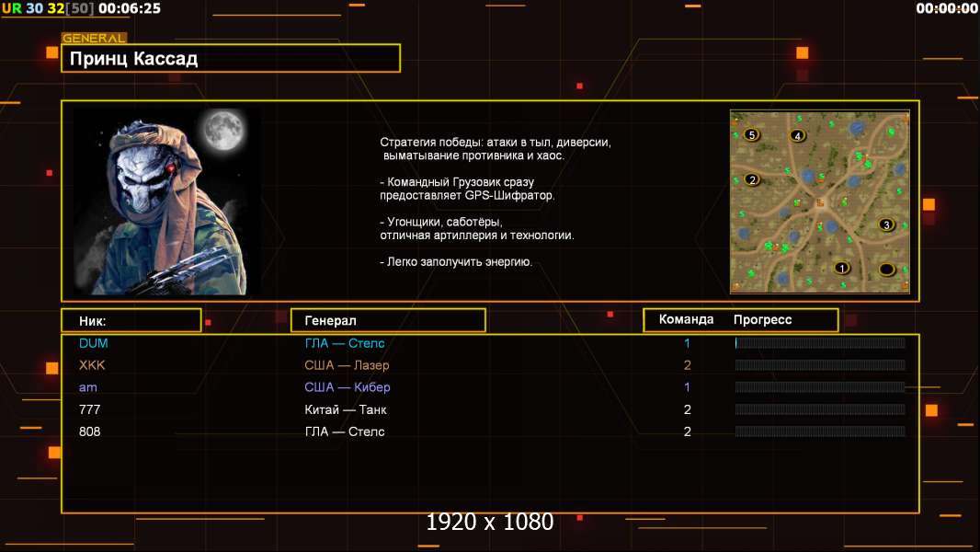Click team number 2 in XKK row
Image resolution: width=980 pixels, height=552 pixels.
[687, 365]
